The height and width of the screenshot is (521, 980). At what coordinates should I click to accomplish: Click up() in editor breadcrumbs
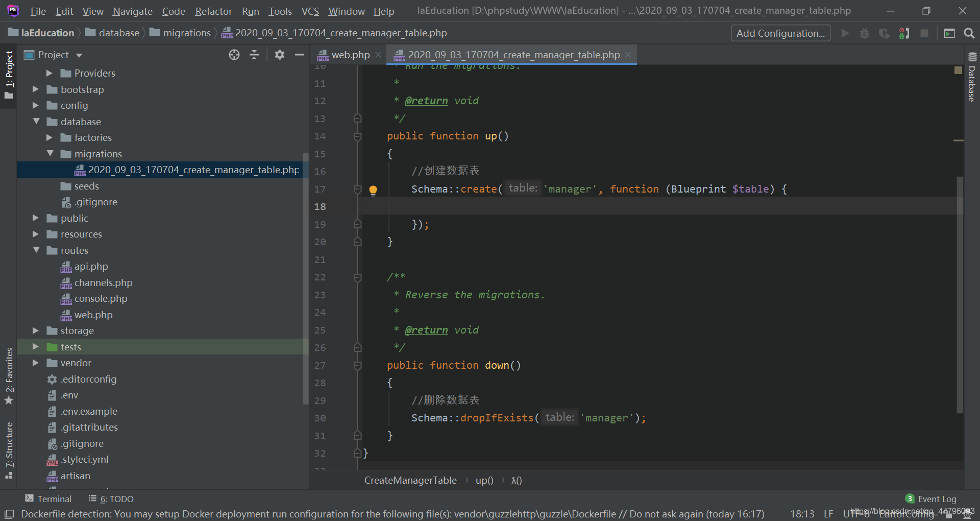484,481
